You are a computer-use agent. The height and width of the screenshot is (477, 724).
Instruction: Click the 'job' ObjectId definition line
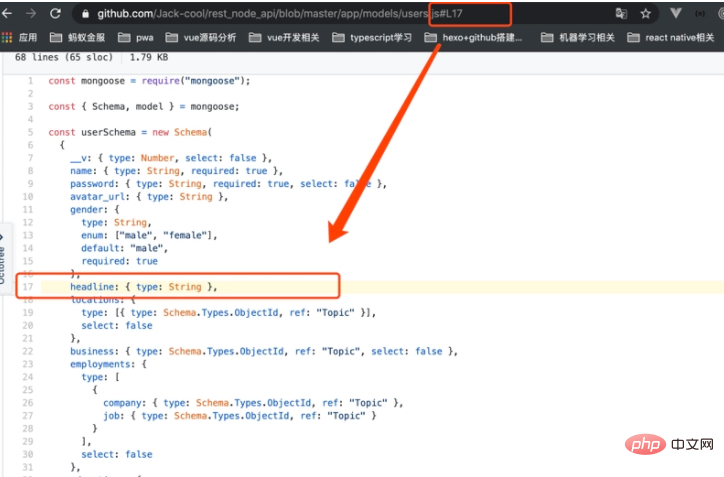click(x=240, y=416)
